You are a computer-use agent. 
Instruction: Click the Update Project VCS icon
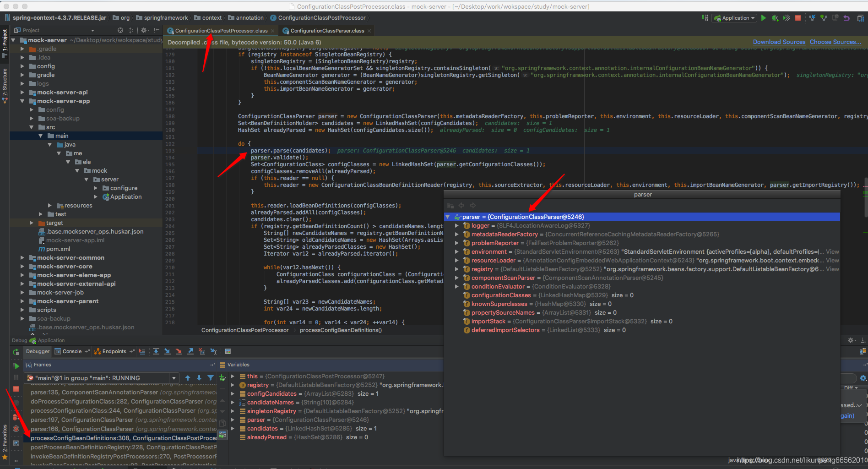[x=812, y=18]
